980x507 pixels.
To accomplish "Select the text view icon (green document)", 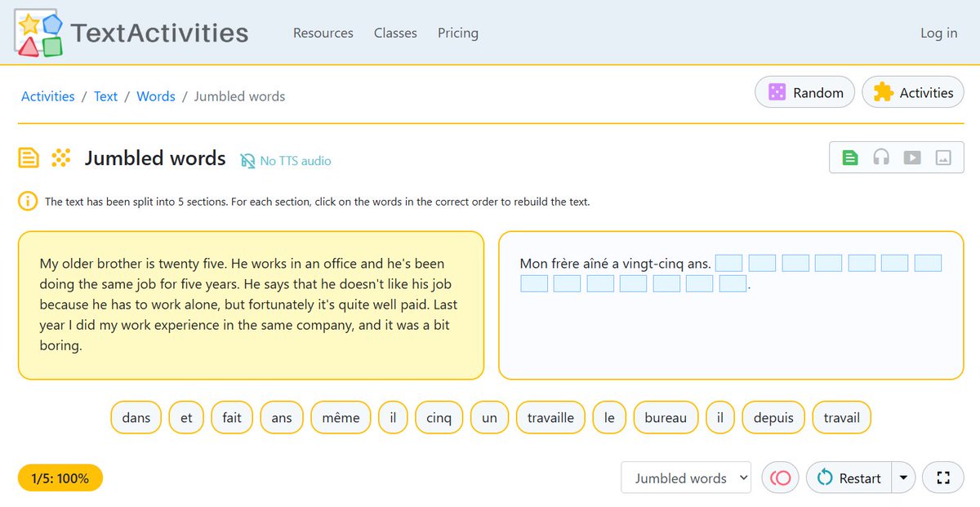I will 849,157.
